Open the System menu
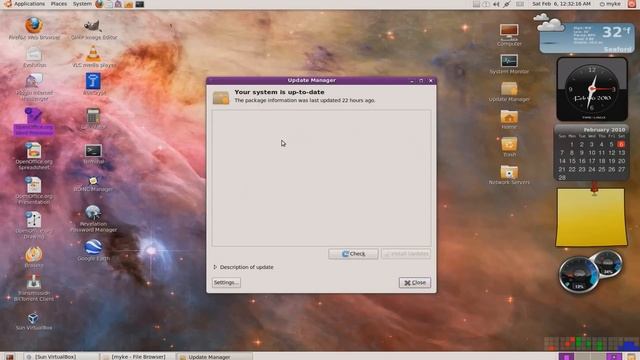Image resolution: width=640 pixels, height=360 pixels. tap(82, 4)
